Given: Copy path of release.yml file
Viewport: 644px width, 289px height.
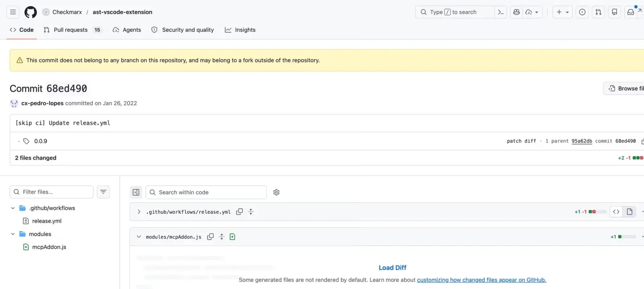Looking at the screenshot, I should [239, 212].
